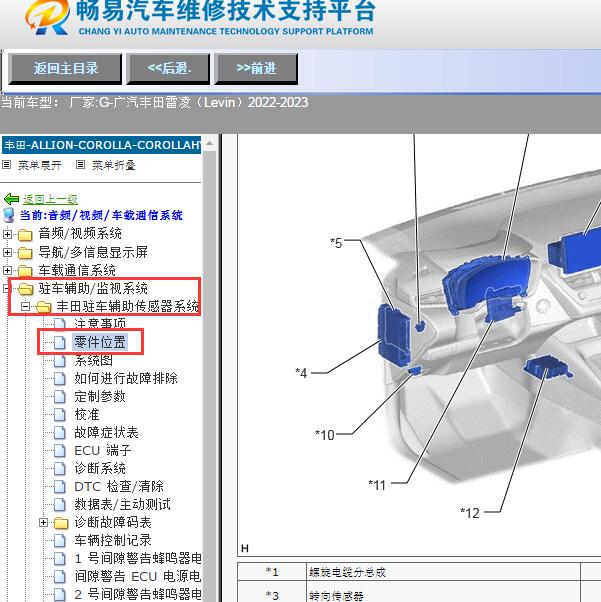Click the document icon beside 定制参数
This screenshot has width=601, height=602.
(x=60, y=396)
